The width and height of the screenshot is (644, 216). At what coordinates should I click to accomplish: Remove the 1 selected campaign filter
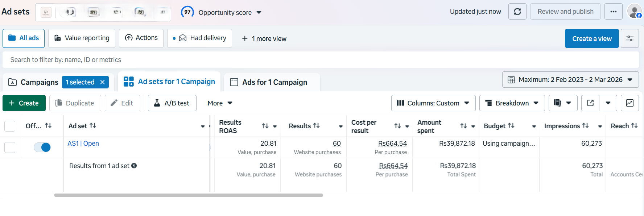coord(103,82)
